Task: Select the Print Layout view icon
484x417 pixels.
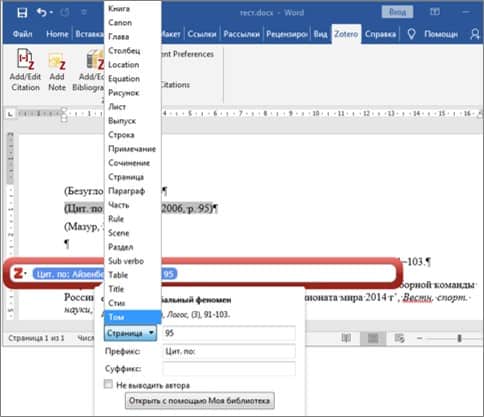Action: [373, 338]
